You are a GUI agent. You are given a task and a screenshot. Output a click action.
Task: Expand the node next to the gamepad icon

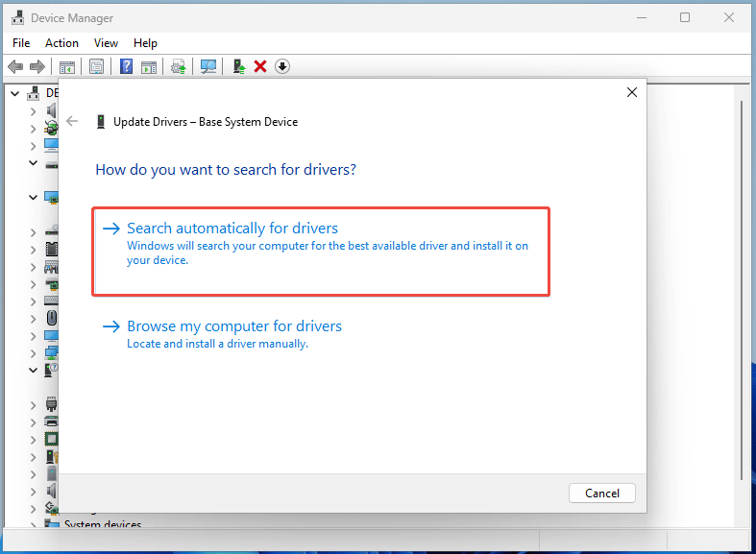click(33, 267)
